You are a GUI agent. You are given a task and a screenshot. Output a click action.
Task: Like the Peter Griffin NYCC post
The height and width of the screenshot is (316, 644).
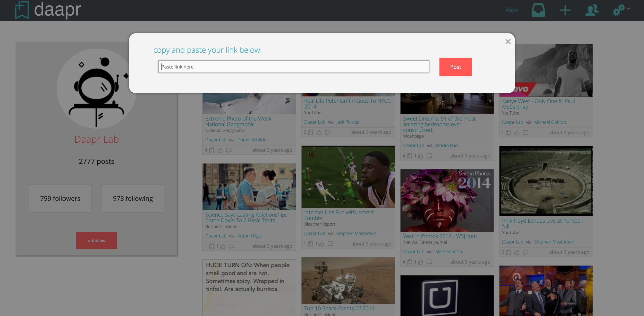(x=319, y=132)
